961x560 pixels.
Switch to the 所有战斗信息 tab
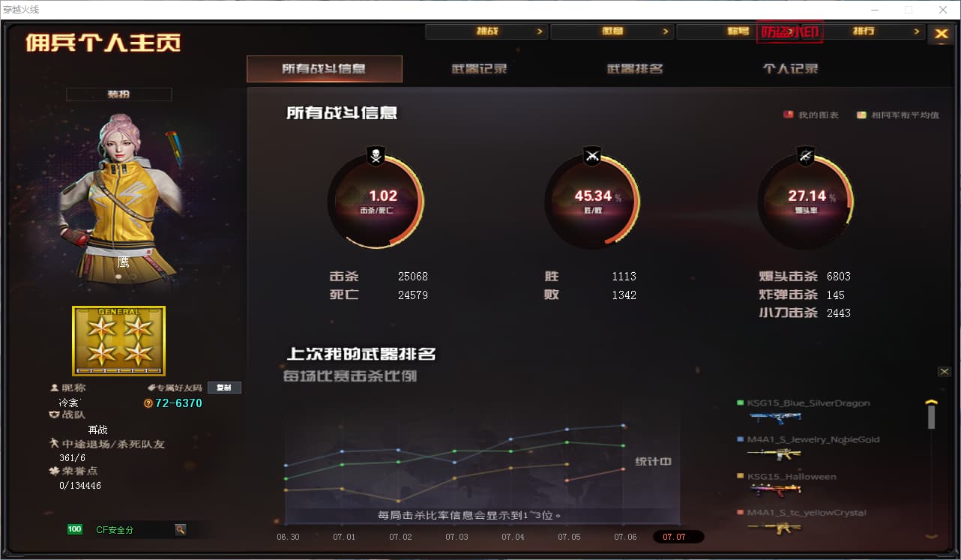point(325,69)
